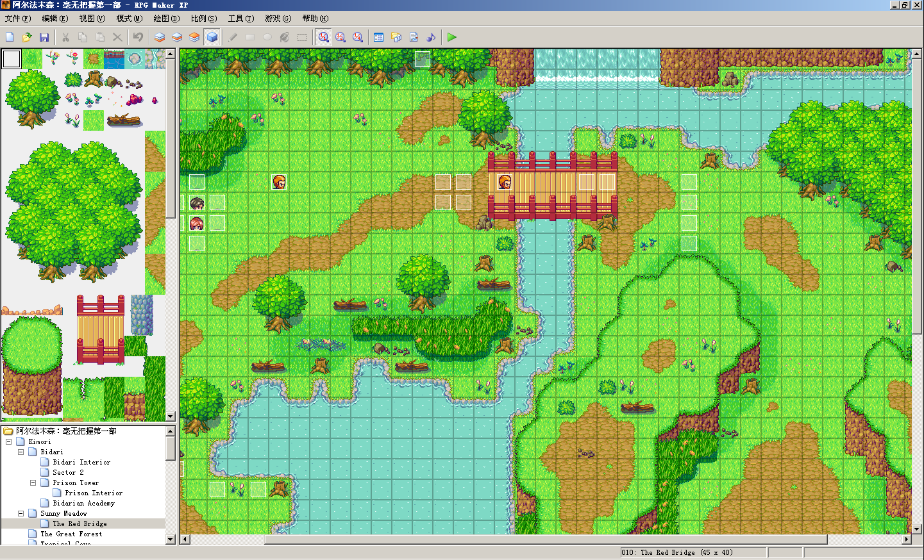
Task: Create a new project with the toolbar icon
Action: pos(10,37)
